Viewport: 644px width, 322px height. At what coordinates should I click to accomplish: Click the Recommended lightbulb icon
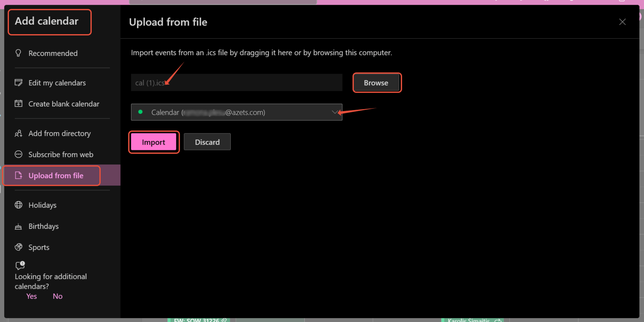pyautogui.click(x=18, y=53)
